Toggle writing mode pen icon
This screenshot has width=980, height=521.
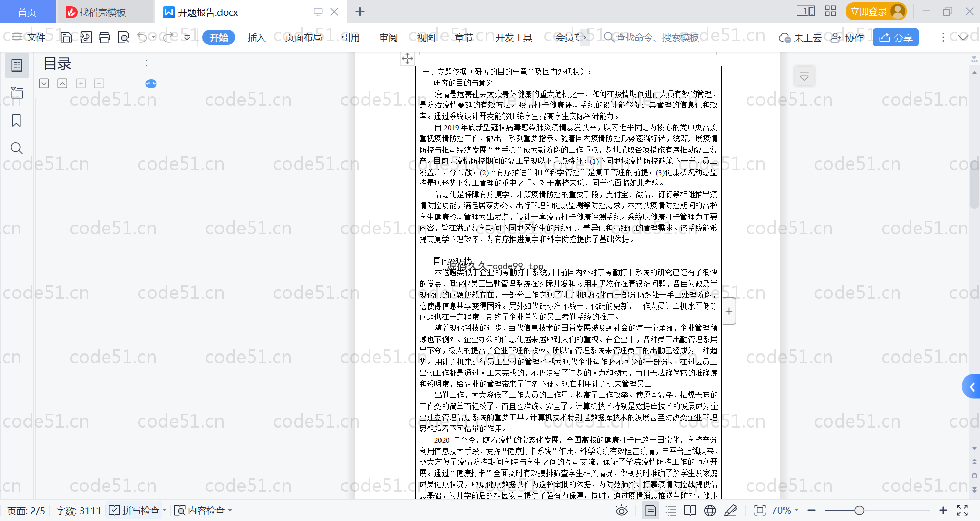click(x=730, y=510)
